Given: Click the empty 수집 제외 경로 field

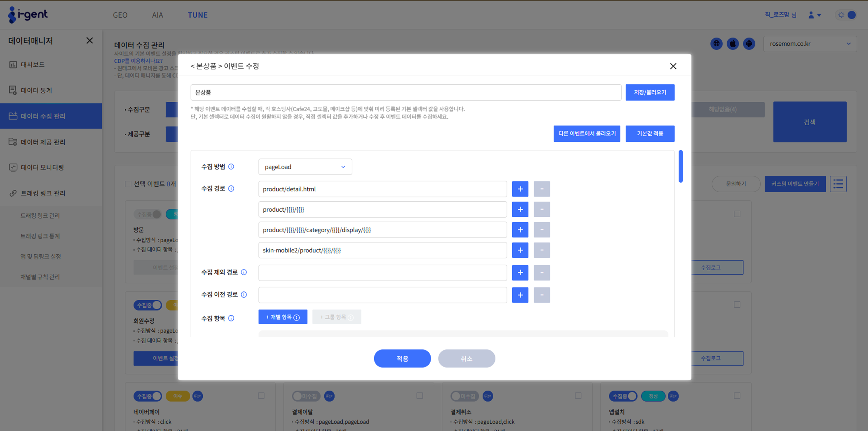Looking at the screenshot, I should coord(382,273).
